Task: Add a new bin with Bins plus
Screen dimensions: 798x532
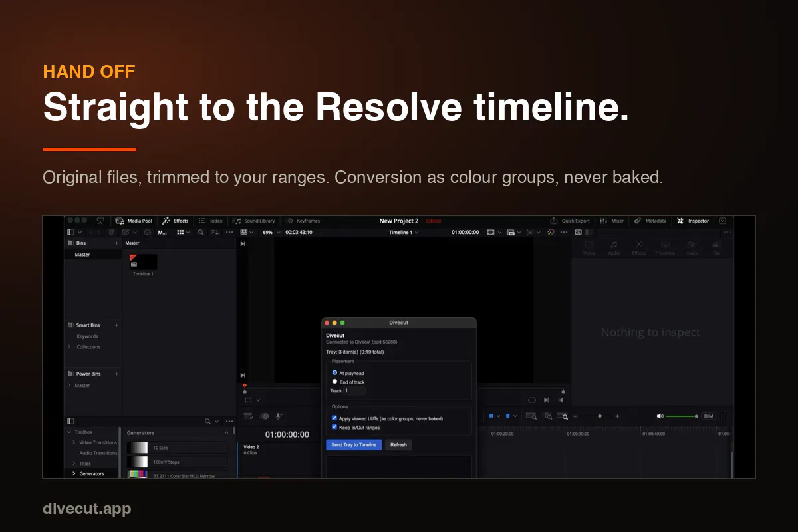Action: point(116,243)
